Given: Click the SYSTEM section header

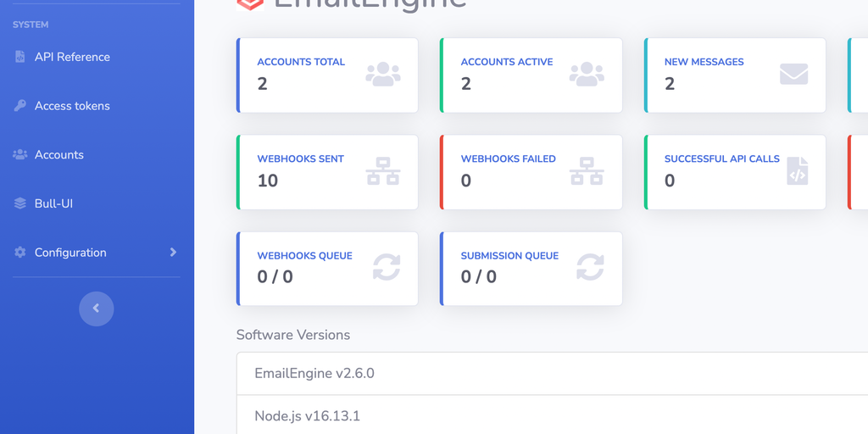Looking at the screenshot, I should [x=31, y=25].
